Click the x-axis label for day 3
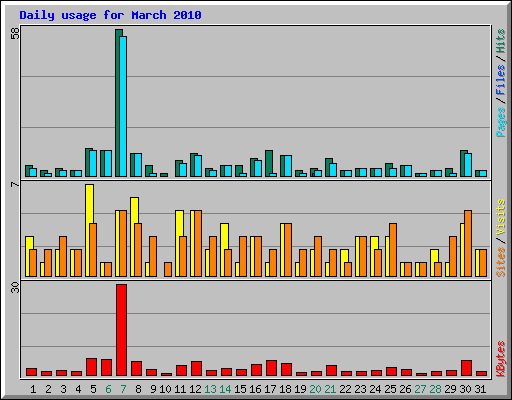 coord(63,389)
